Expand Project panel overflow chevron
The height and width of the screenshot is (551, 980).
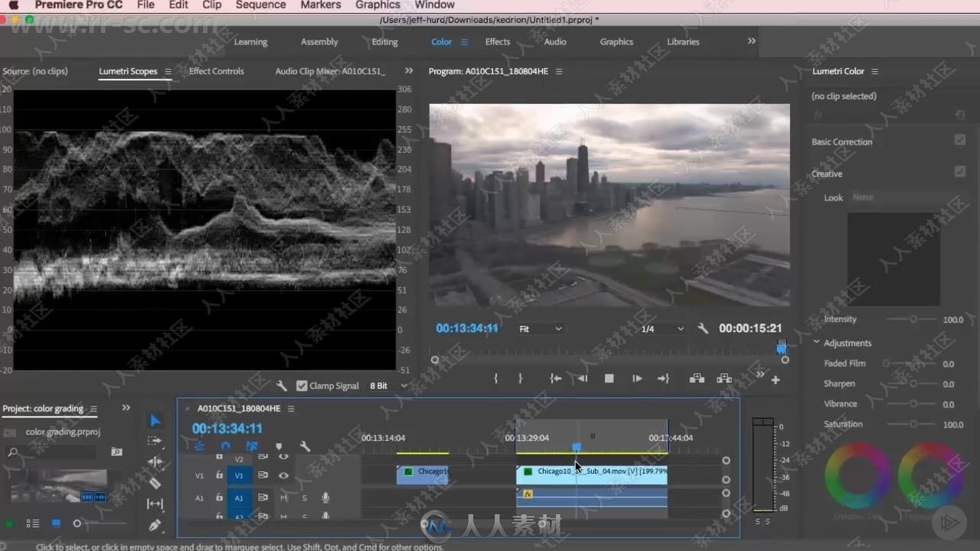coord(126,408)
